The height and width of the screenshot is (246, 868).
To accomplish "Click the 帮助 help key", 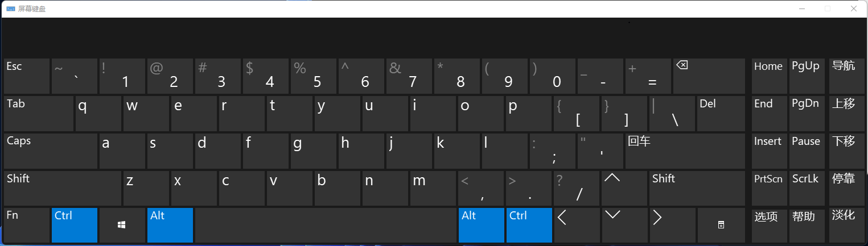I will click(805, 225).
